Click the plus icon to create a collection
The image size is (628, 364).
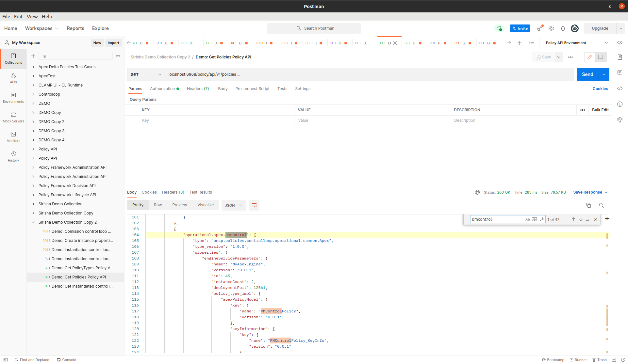[x=33, y=56]
